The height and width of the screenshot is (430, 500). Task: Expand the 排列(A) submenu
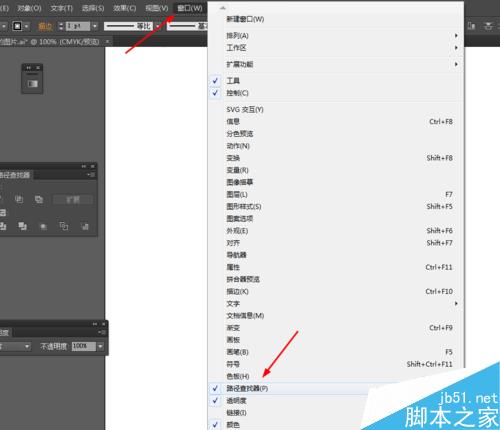click(x=336, y=35)
